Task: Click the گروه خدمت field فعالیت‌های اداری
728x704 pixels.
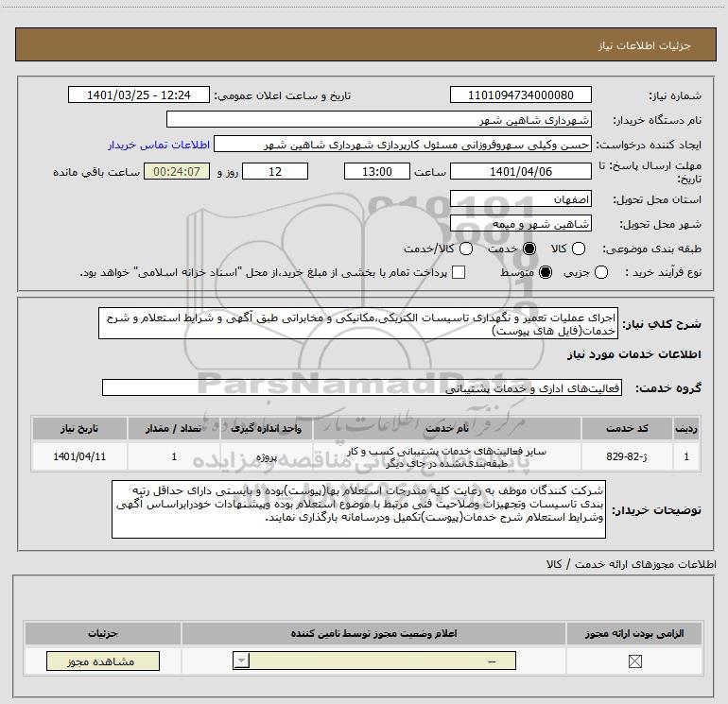Action: [362, 388]
